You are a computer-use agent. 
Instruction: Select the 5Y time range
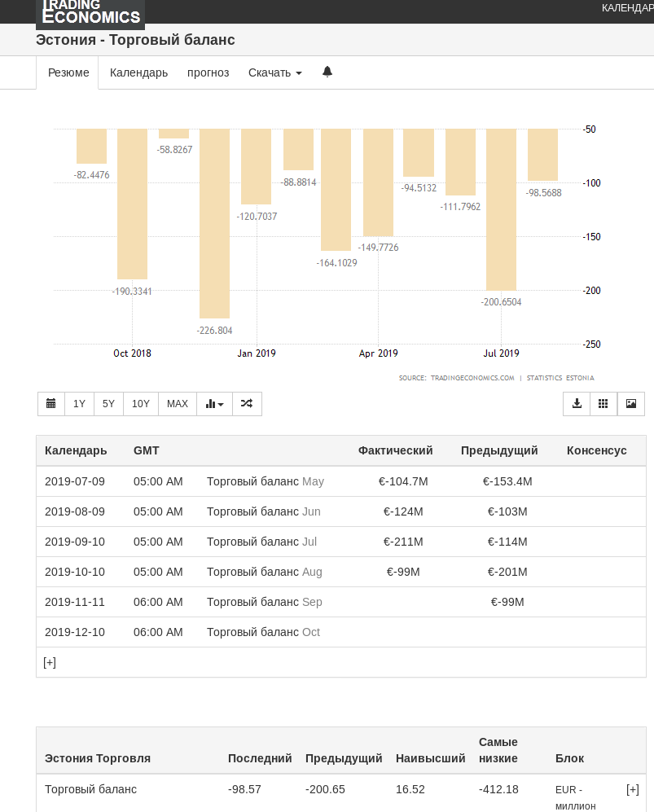coord(108,404)
